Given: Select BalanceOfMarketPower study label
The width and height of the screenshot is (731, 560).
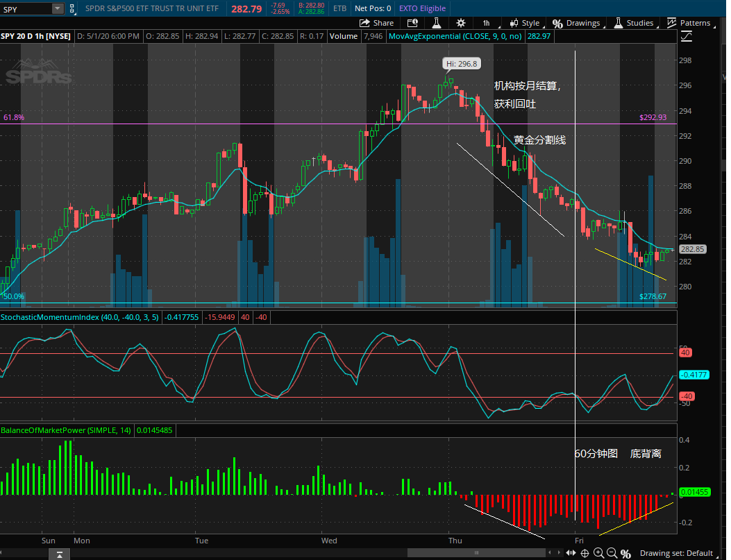Looking at the screenshot, I should tap(66, 430).
